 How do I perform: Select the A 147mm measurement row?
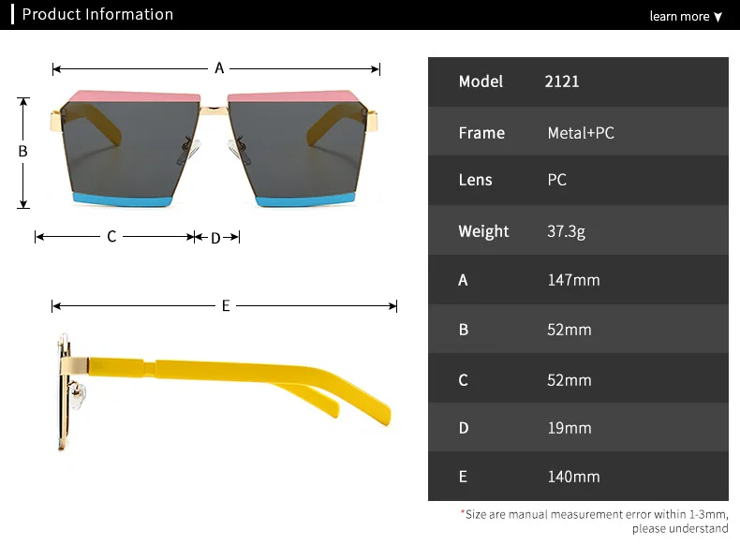click(578, 280)
